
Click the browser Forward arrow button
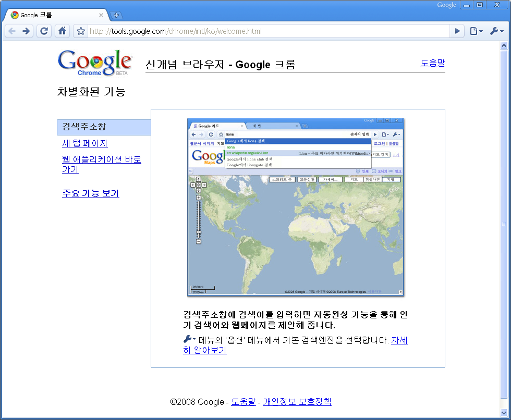point(26,31)
